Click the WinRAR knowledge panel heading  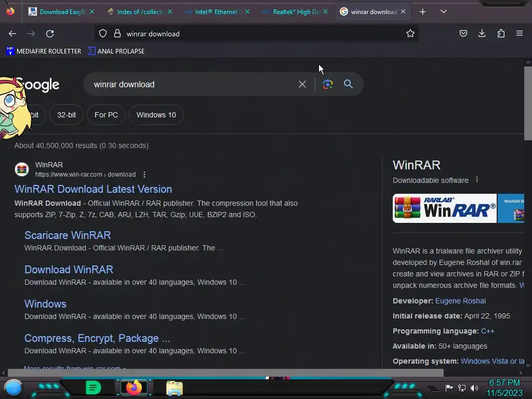[x=416, y=165]
